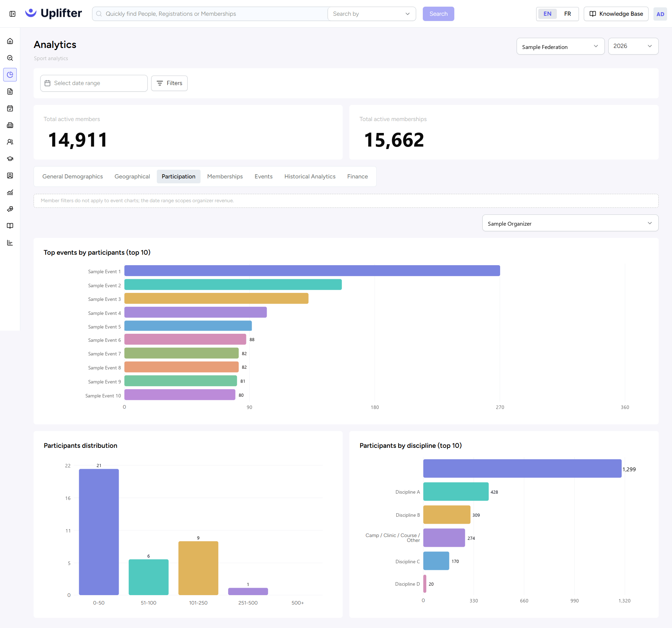The width and height of the screenshot is (672, 628).
Task: Click the 251-500 distribution column
Action: 248,592
